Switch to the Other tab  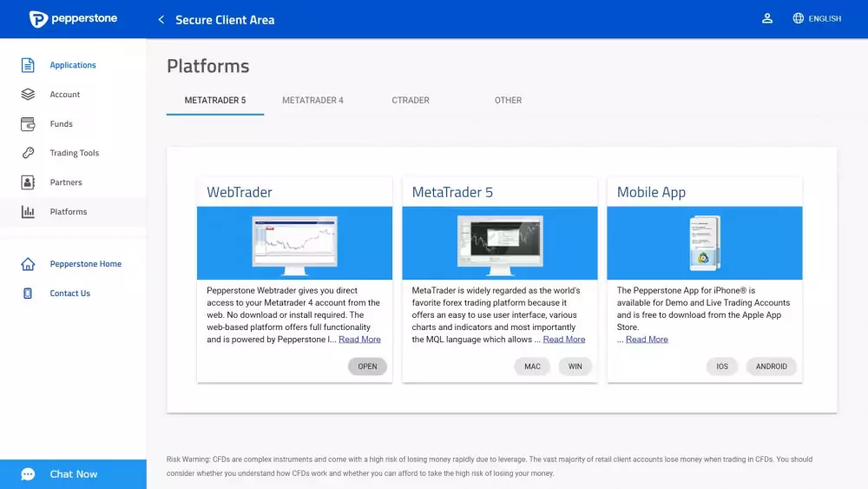click(508, 100)
